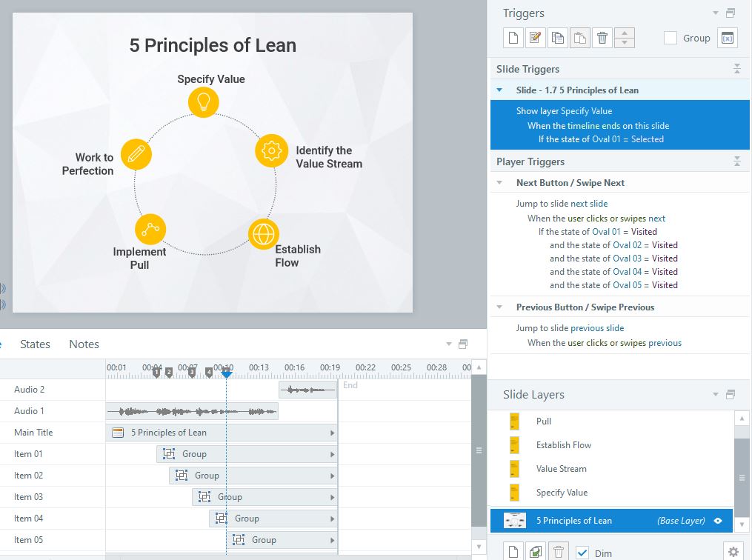Click cue point 2 on the timeline

click(169, 372)
